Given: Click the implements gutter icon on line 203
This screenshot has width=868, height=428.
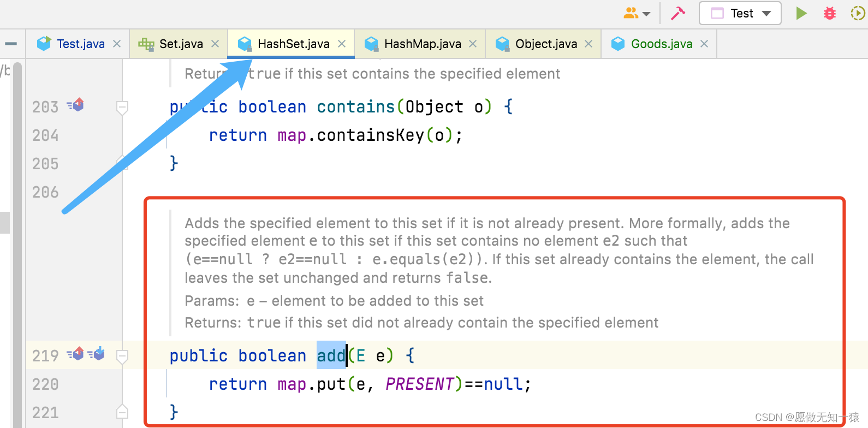Looking at the screenshot, I should [75, 105].
